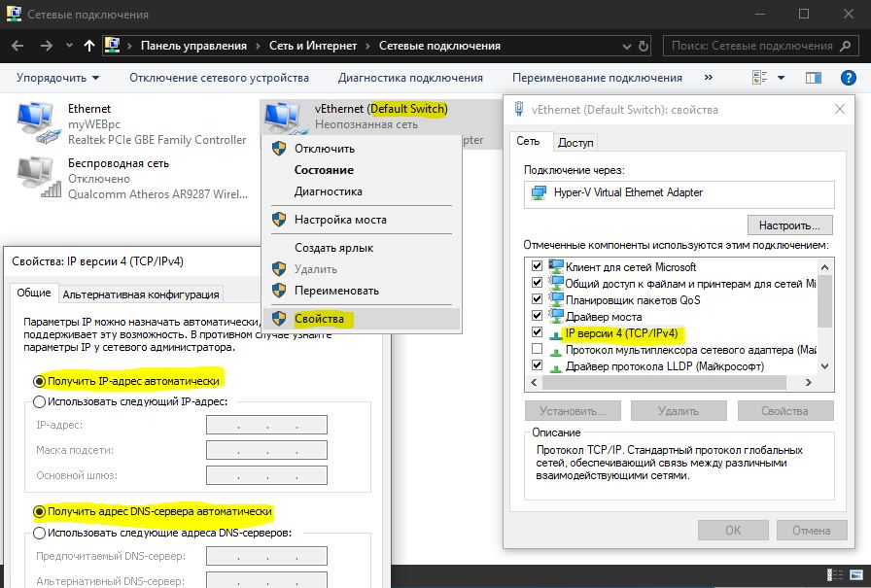Click OK in vEthernet properties dialog
Screen dimensions: 871x588
click(x=733, y=531)
